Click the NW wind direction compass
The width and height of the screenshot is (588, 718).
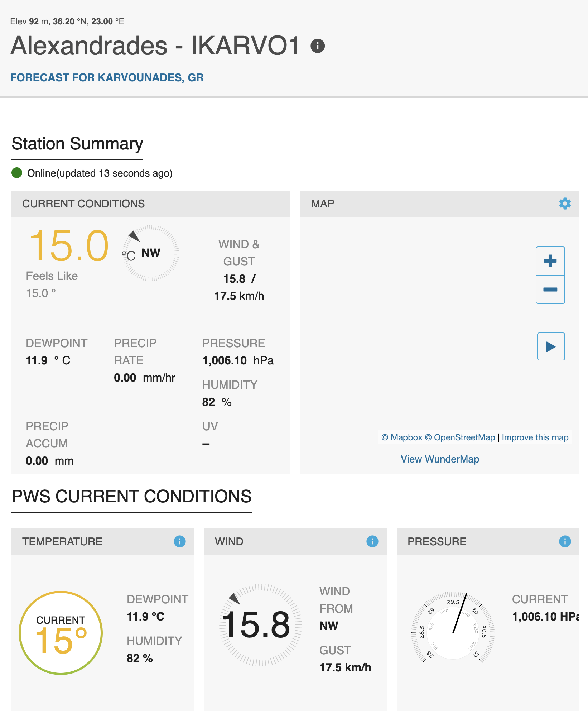point(151,253)
